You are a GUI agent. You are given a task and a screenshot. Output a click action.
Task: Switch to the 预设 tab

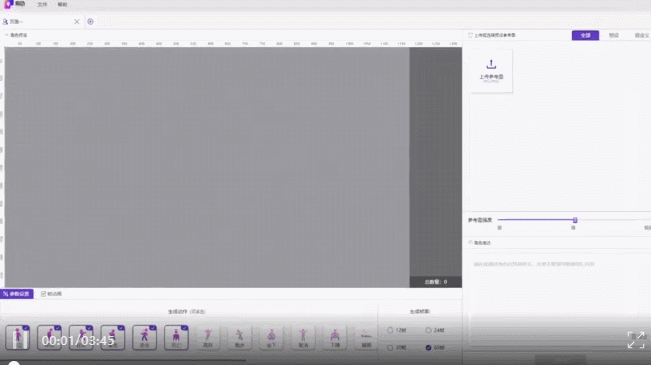pyautogui.click(x=614, y=35)
